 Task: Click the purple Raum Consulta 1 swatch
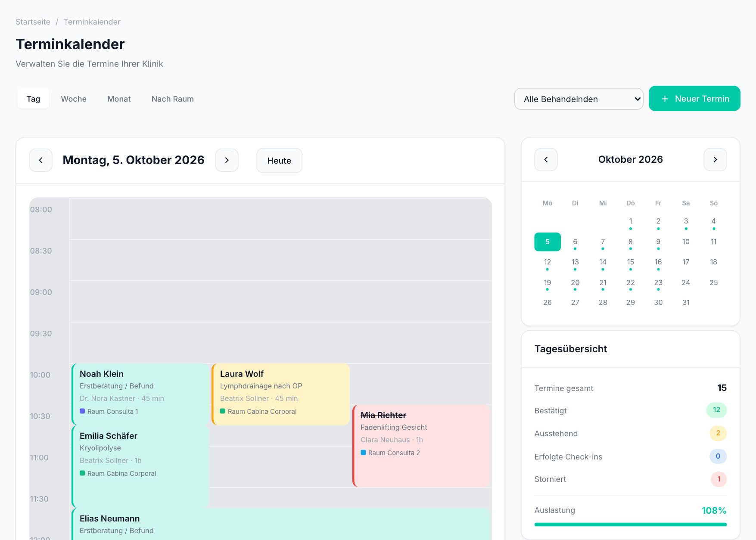(82, 411)
